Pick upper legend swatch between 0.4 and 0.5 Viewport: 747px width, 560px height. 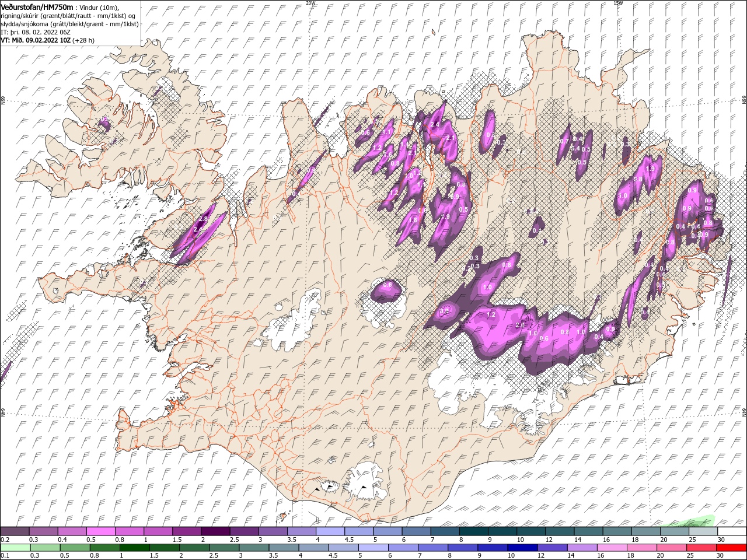(72, 531)
